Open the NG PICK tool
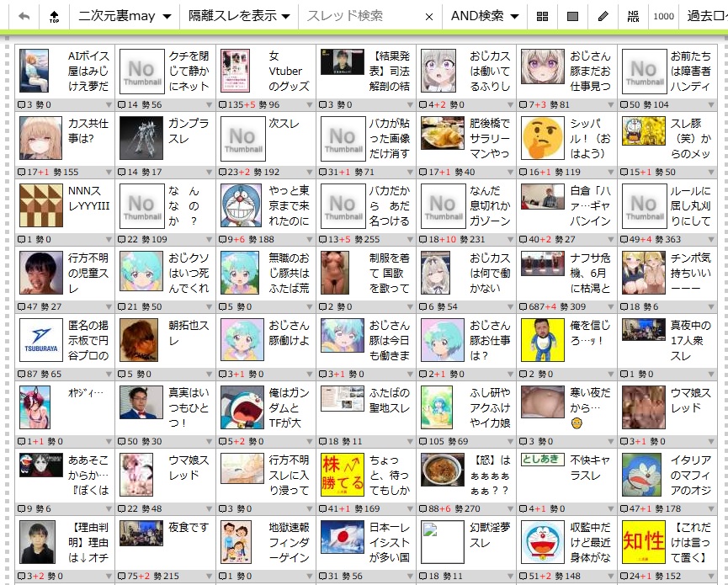Image resolution: width=728 pixels, height=585 pixels. point(633,16)
